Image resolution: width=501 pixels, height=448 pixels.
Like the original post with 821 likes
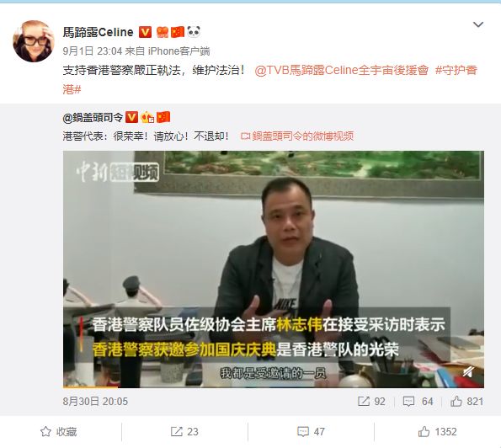pos(466,402)
